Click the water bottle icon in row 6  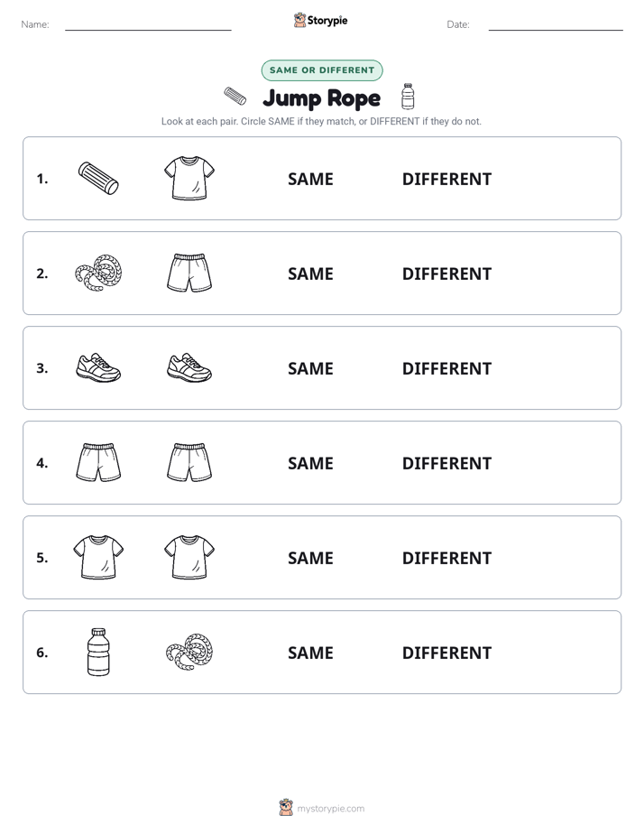[x=98, y=652]
